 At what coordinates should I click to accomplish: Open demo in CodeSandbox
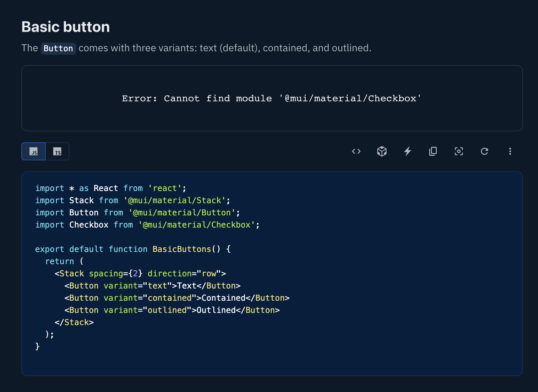click(x=382, y=152)
